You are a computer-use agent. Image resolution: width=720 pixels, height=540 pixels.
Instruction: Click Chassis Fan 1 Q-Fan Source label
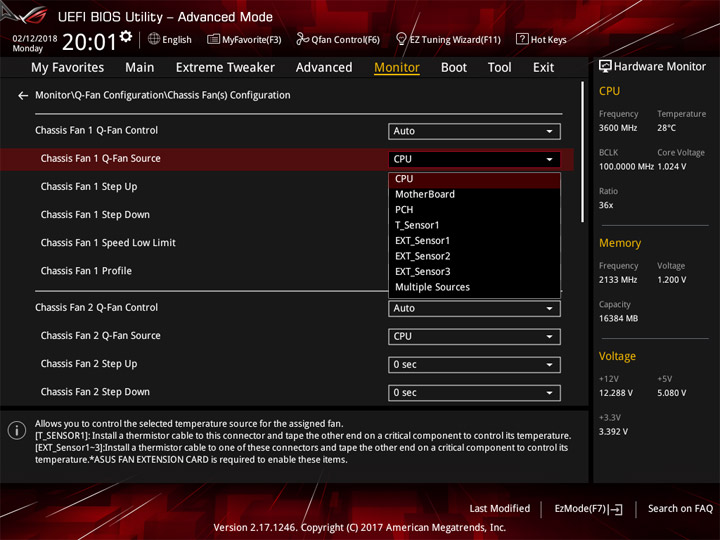click(101, 159)
